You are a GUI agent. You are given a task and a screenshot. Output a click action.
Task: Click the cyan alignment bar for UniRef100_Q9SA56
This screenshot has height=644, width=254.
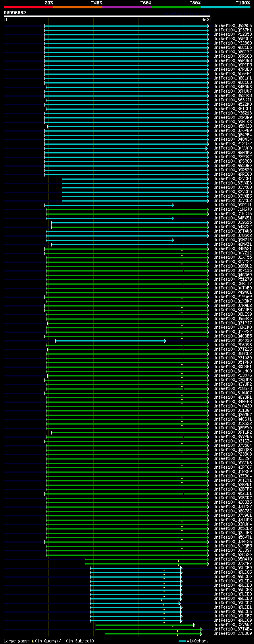[x=127, y=26]
